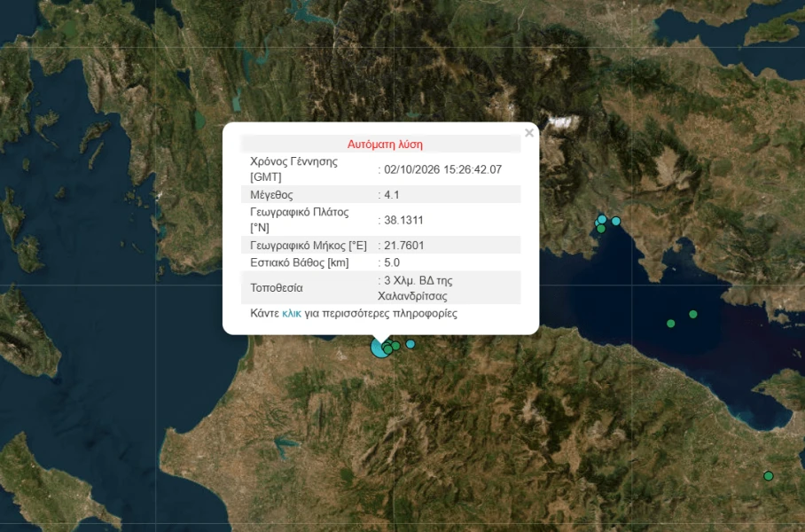The width and height of the screenshot is (805, 532).
Task: Pick the green marker in the bottom-right corner of the map
Action: [768, 476]
